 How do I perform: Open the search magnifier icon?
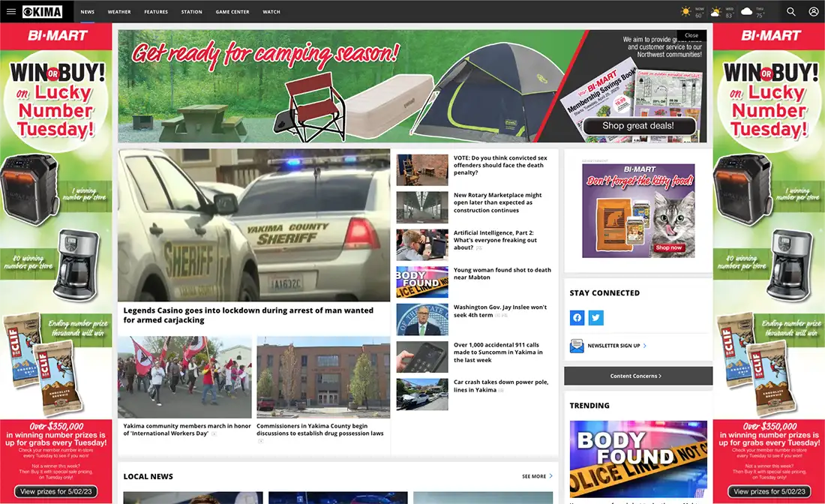tap(790, 11)
